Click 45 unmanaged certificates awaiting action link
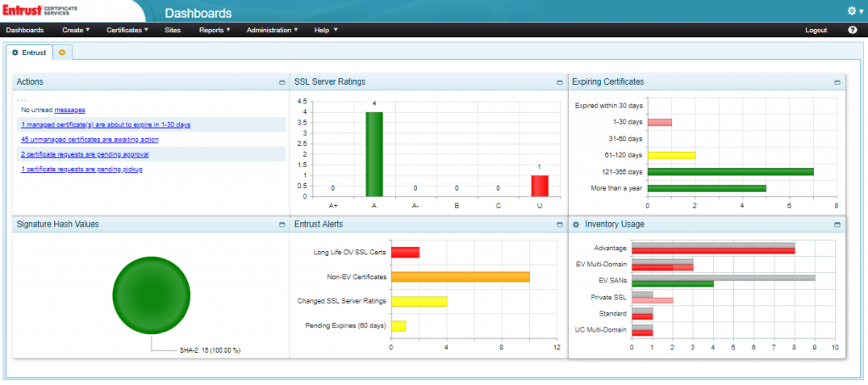Viewport: 868px width, 385px height. 90,139
